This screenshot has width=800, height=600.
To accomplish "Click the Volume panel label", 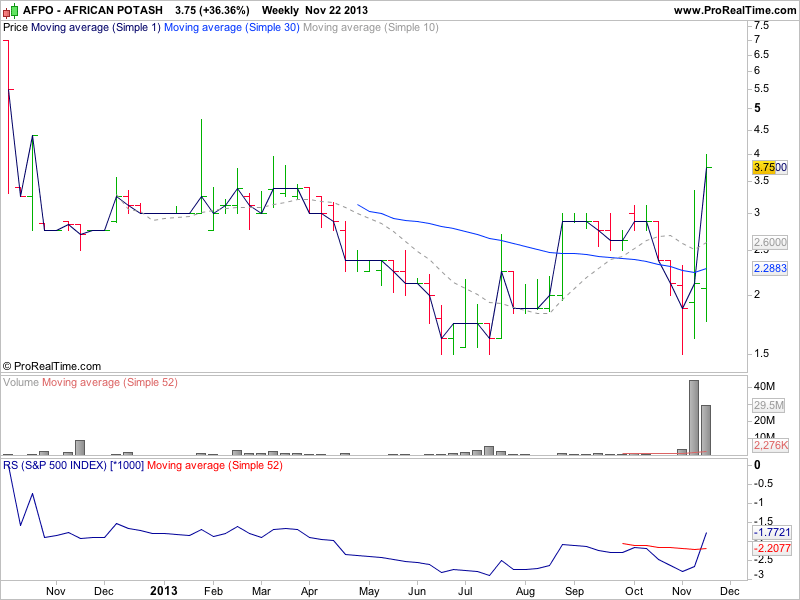I will pos(21,383).
